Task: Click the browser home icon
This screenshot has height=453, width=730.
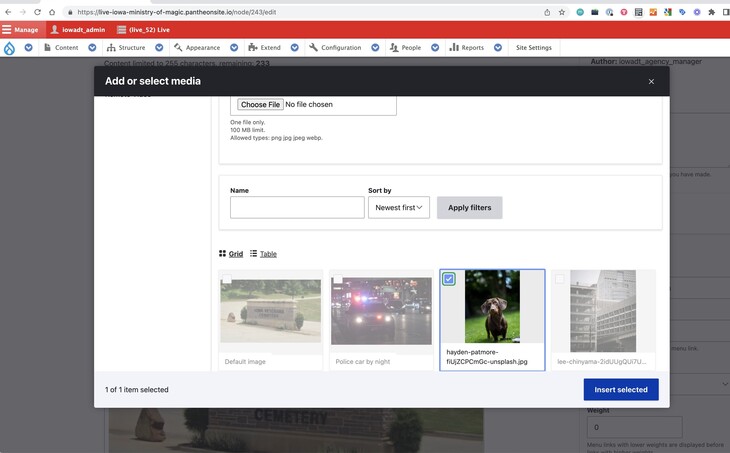Action: point(52,12)
